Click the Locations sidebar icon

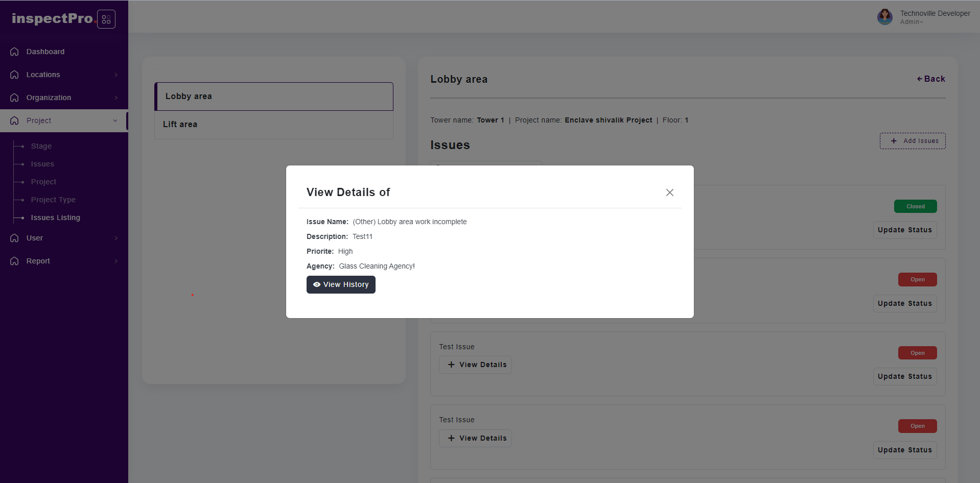tap(14, 75)
